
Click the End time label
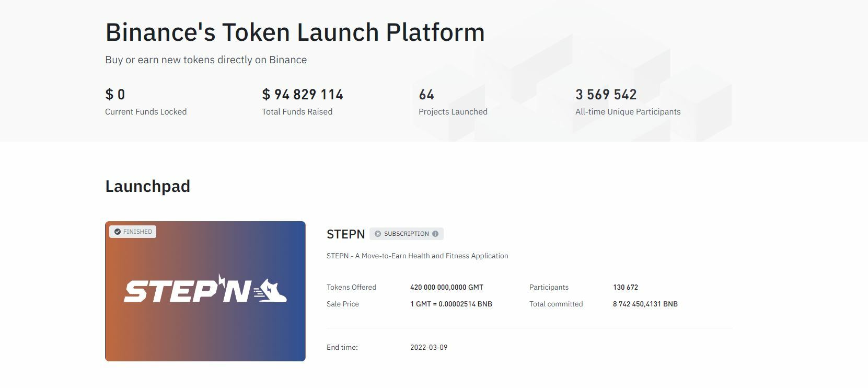342,347
